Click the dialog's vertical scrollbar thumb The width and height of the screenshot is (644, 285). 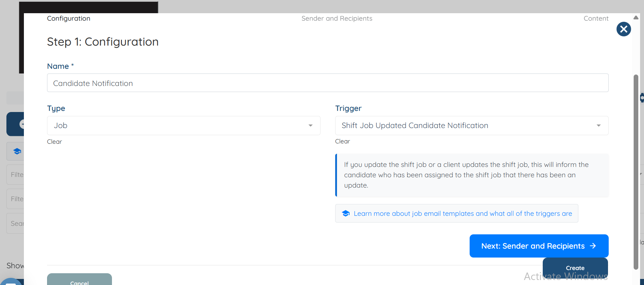[636, 171]
